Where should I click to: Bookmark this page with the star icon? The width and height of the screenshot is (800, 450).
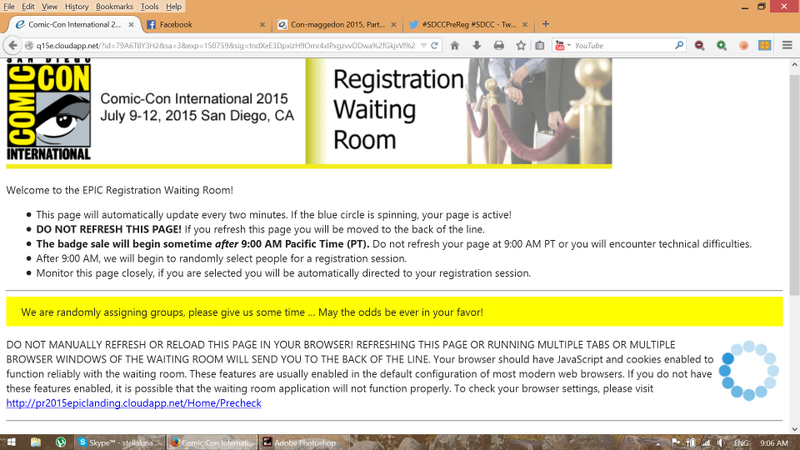coord(520,45)
